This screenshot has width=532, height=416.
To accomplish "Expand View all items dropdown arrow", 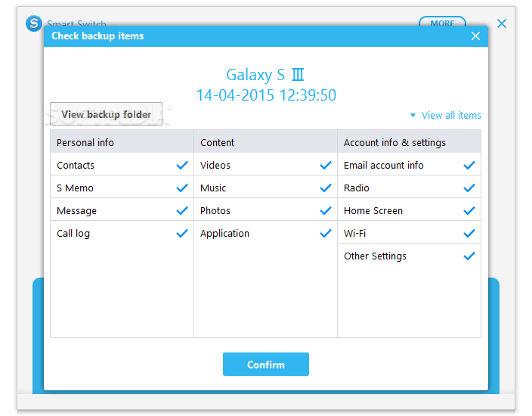I will [x=413, y=116].
